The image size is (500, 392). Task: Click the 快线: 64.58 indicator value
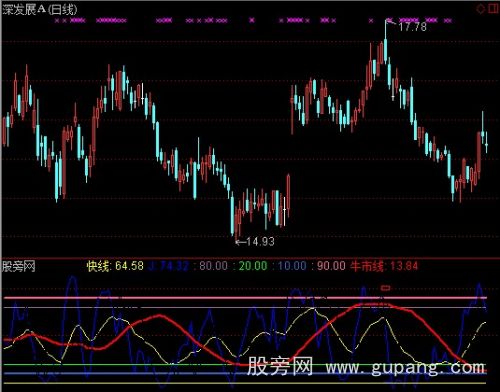pos(115,266)
